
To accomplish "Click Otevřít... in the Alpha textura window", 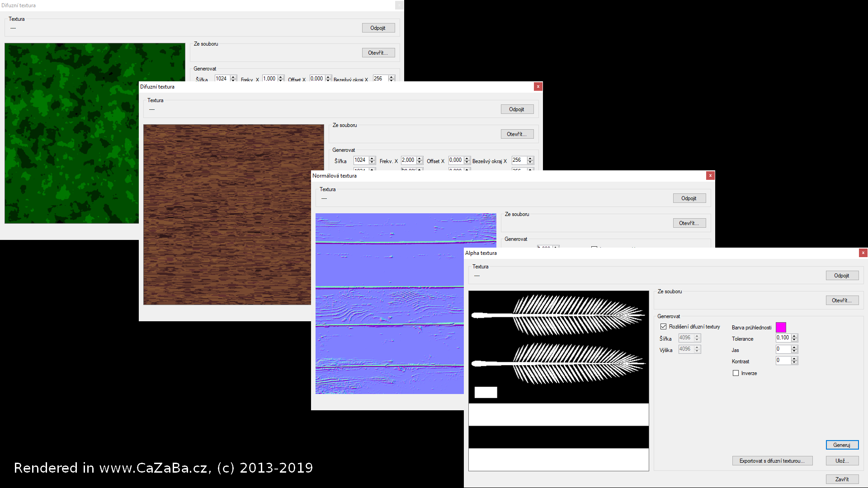I will tap(842, 300).
